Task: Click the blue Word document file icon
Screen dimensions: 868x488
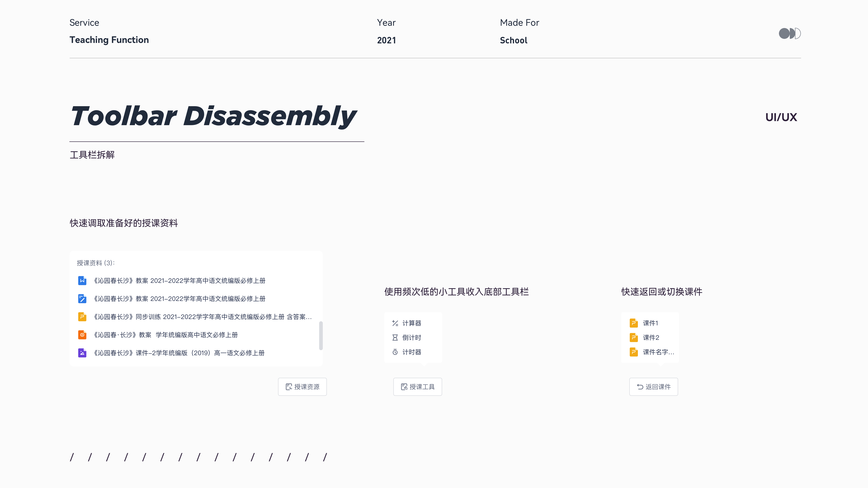Action: tap(82, 281)
